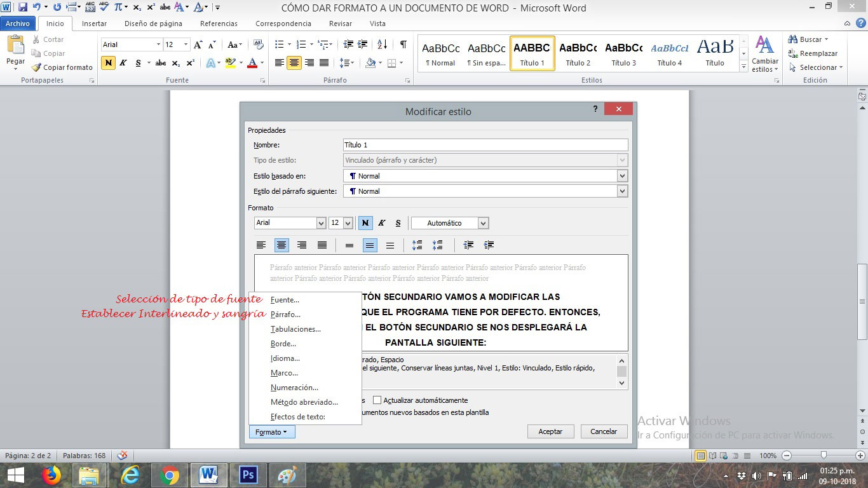Click the subscript icon in the ribbon Fuente group

click(x=176, y=63)
